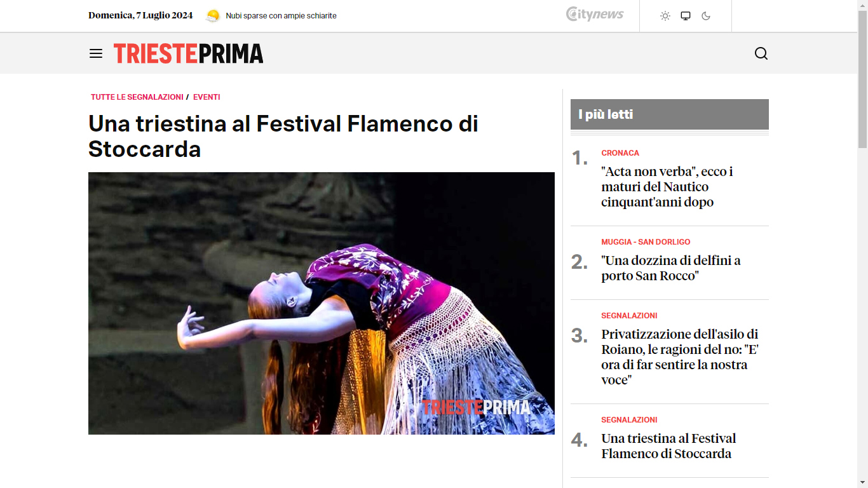Select system theme monitor icon
Image resolution: width=868 pixels, height=488 pixels.
[686, 16]
